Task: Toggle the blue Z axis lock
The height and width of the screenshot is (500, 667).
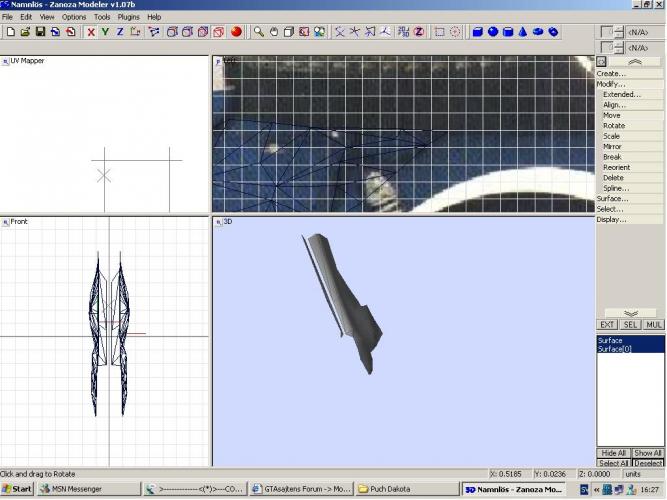Action: 120,32
